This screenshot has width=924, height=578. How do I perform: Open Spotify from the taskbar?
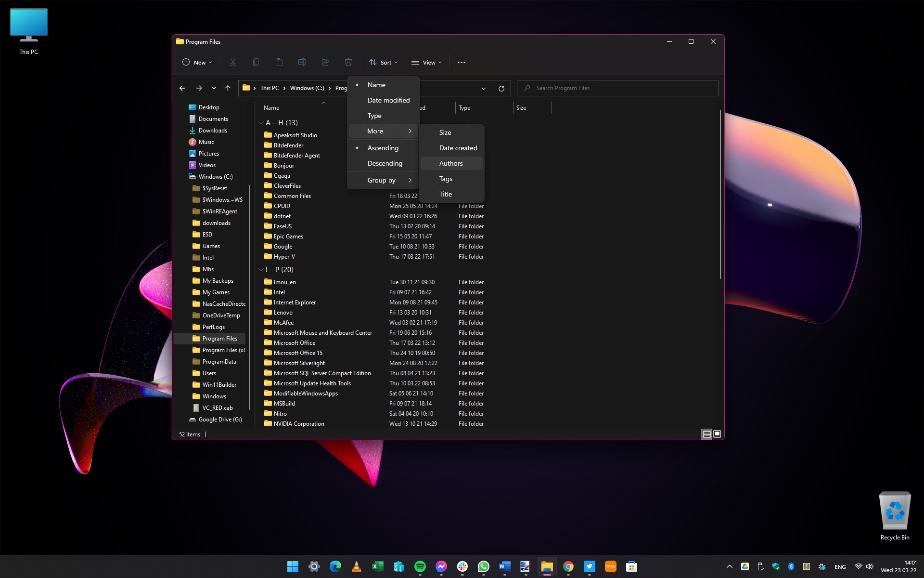click(x=420, y=566)
